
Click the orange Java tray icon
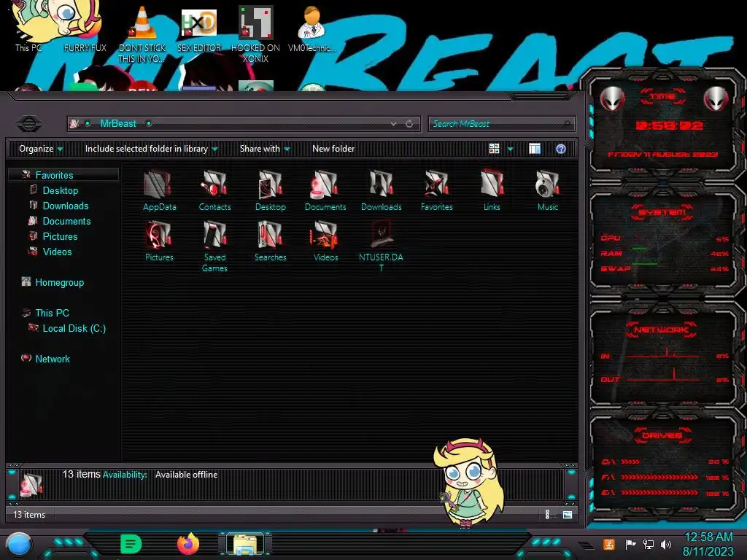click(609, 544)
